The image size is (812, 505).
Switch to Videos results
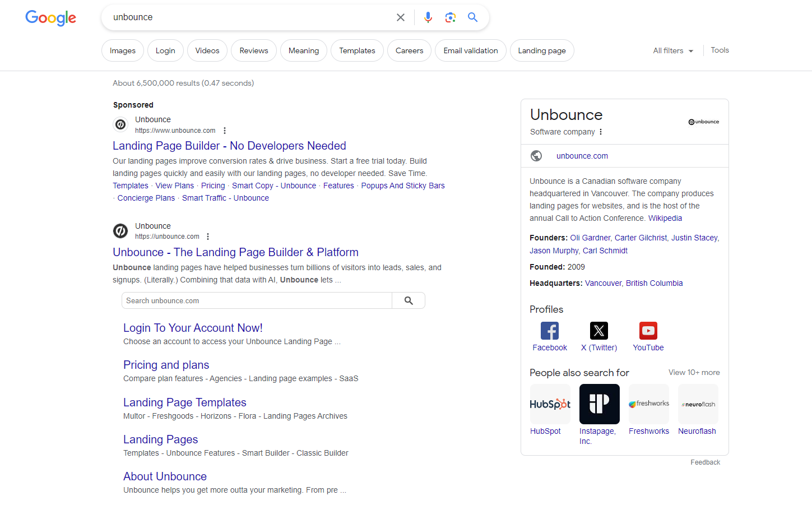[207, 50]
